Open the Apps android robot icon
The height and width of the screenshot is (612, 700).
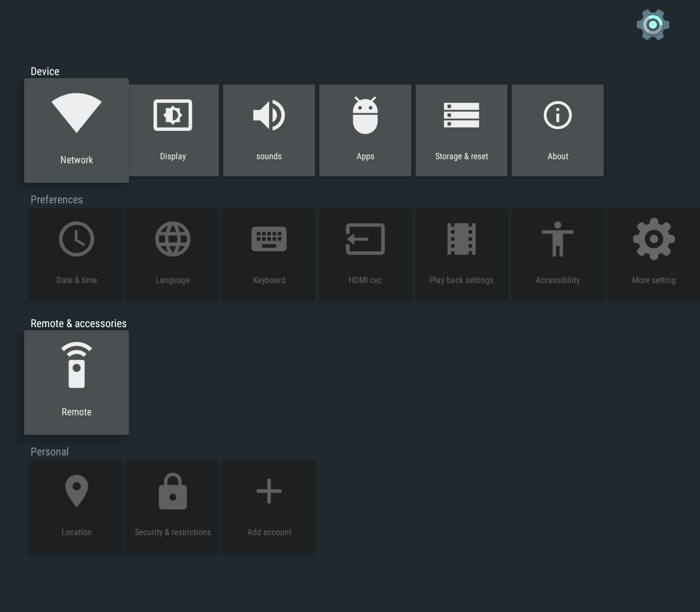pos(365,115)
